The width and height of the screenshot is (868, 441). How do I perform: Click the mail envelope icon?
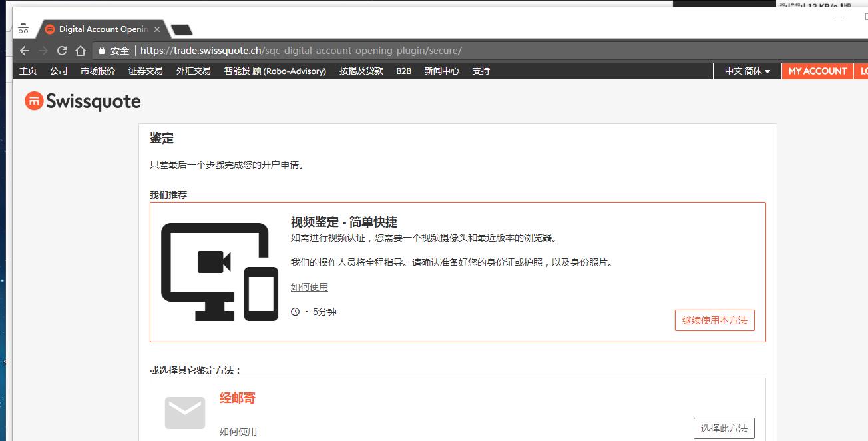tap(185, 412)
